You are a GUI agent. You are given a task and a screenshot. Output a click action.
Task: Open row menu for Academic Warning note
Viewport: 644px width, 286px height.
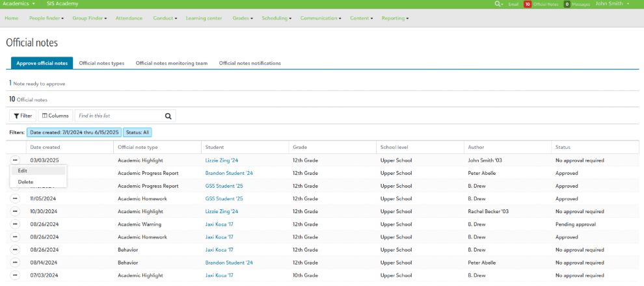coord(15,224)
